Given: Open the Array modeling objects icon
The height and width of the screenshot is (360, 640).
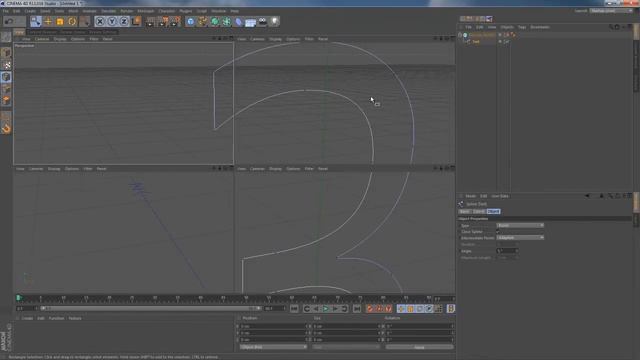Looking at the screenshot, I should 227,21.
